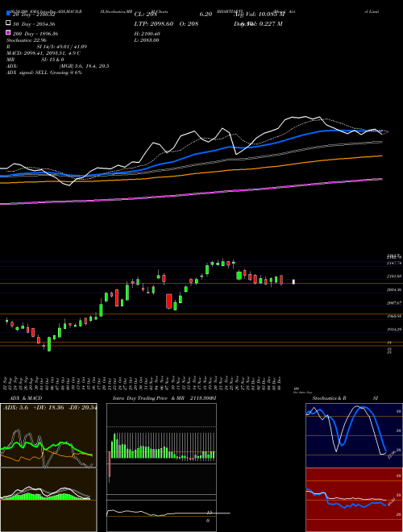Viewport: 403px width, 532px height.
Task: Click the 2007.67 price axis label
Action: pos(394,302)
